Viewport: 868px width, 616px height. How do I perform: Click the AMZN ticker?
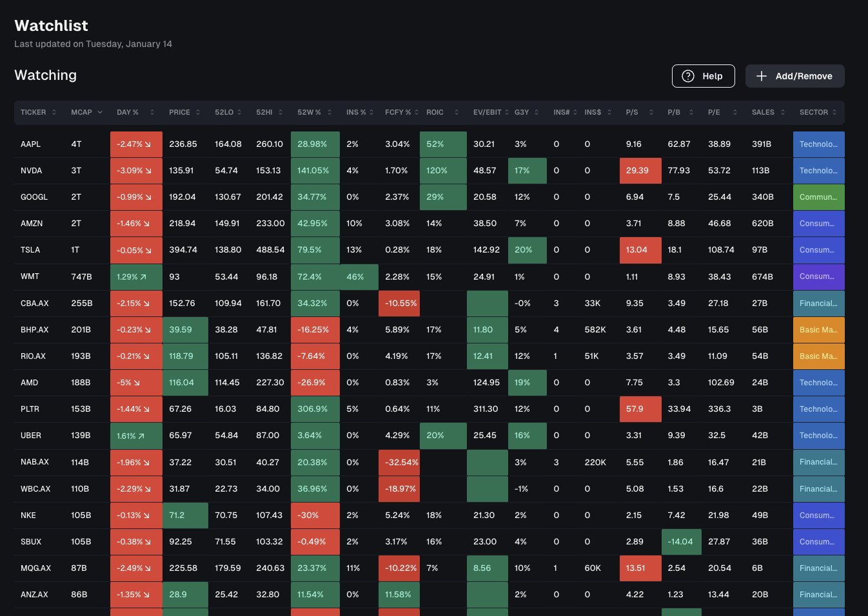point(32,224)
